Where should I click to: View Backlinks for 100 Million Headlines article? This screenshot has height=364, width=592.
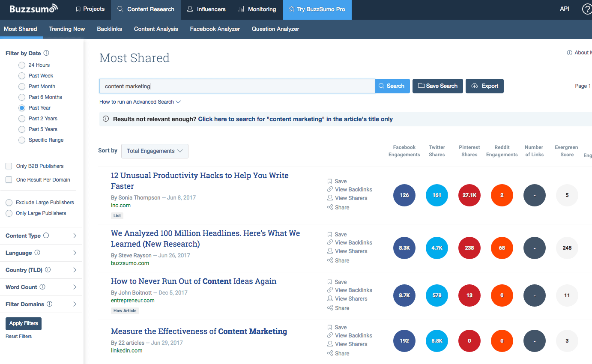[x=350, y=242]
